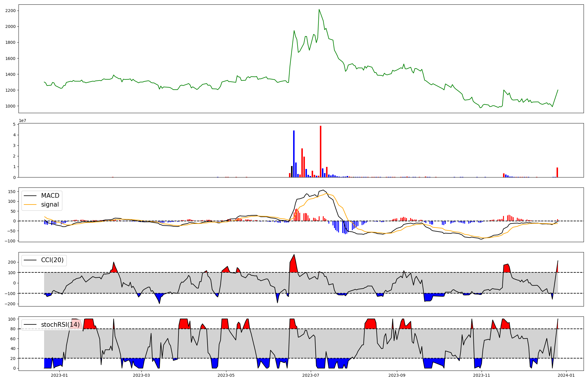Click the 2023-09 date tick label
Viewport: 588px width, 382px height.
tap(397, 375)
